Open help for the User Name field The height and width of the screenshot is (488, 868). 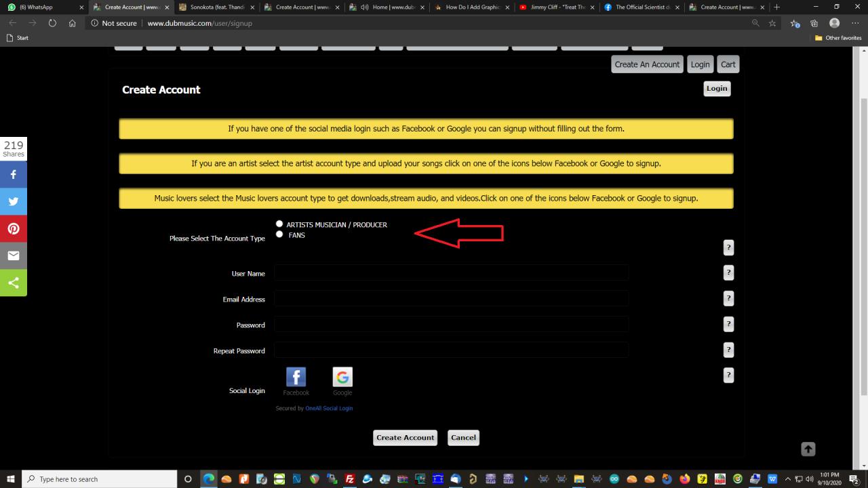(729, 272)
